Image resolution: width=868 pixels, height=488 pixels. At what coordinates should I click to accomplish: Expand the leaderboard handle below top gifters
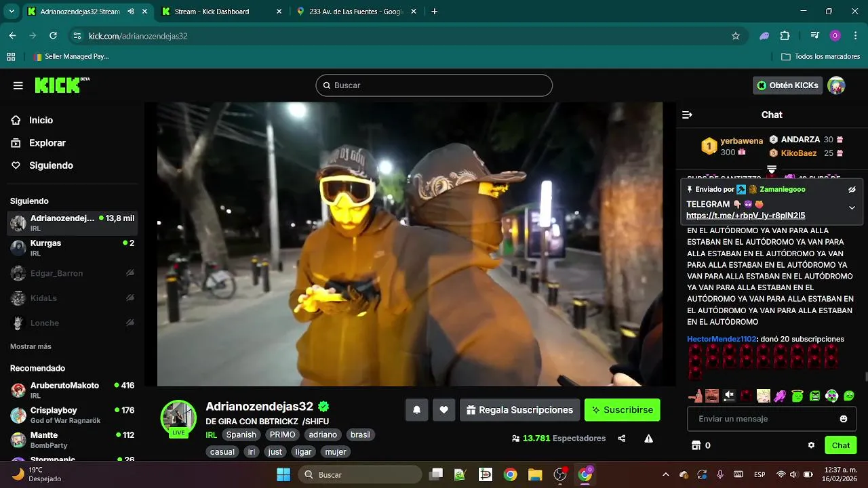(x=772, y=169)
